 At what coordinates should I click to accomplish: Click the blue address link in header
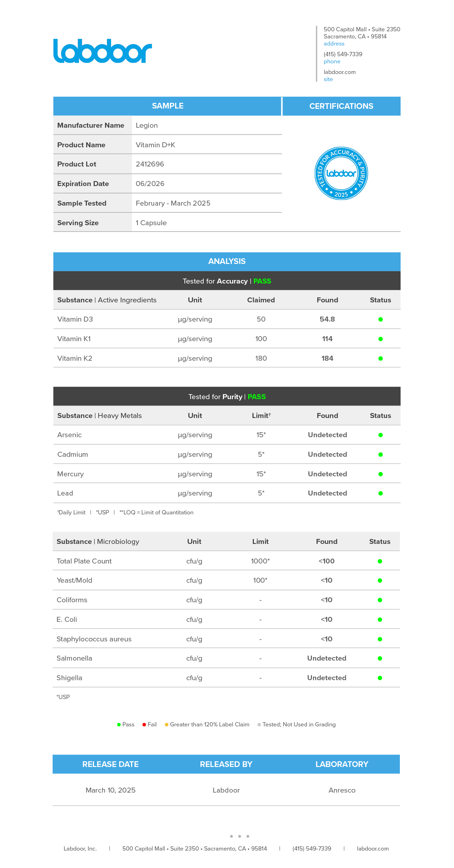334,44
